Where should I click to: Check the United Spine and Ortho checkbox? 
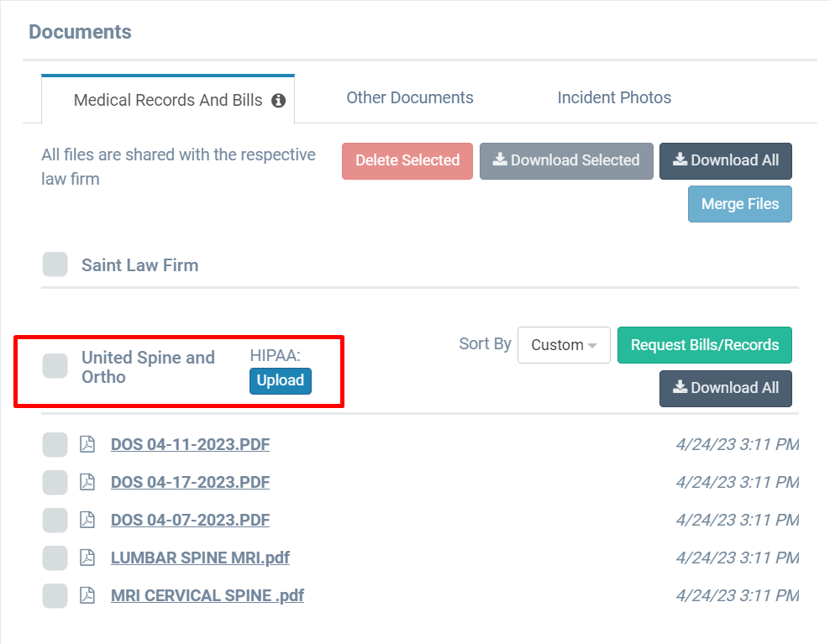[x=55, y=366]
